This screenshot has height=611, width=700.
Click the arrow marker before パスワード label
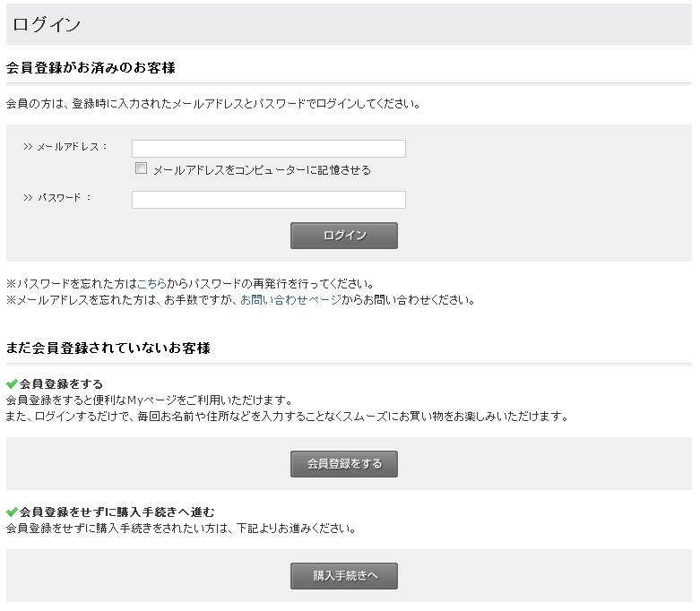click(28, 197)
